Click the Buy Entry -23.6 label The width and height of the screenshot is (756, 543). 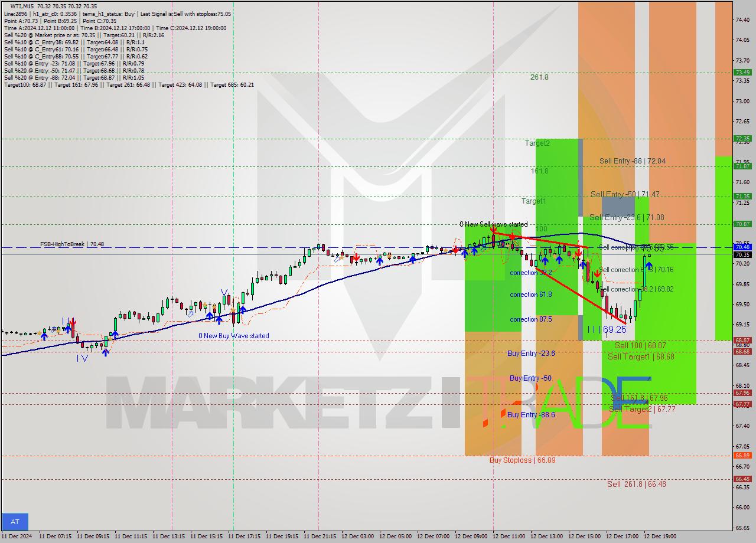tap(531, 353)
